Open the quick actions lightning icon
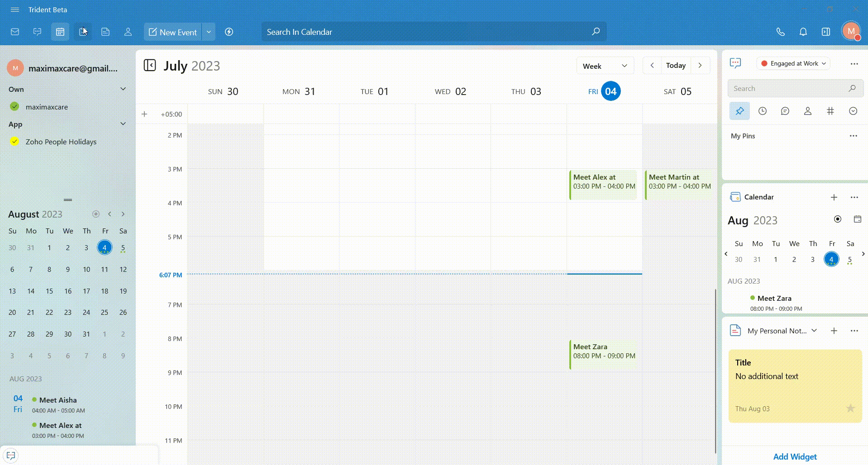868x465 pixels. [229, 32]
